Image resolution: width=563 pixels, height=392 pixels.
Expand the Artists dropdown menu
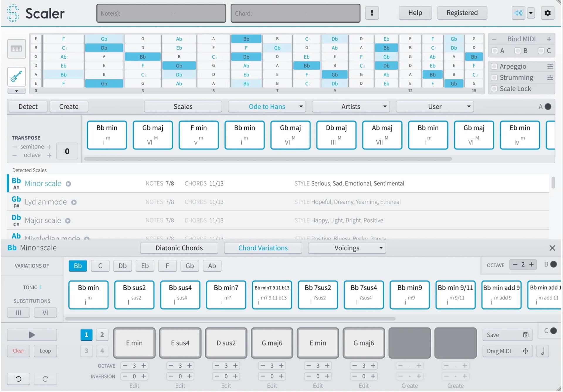click(385, 107)
